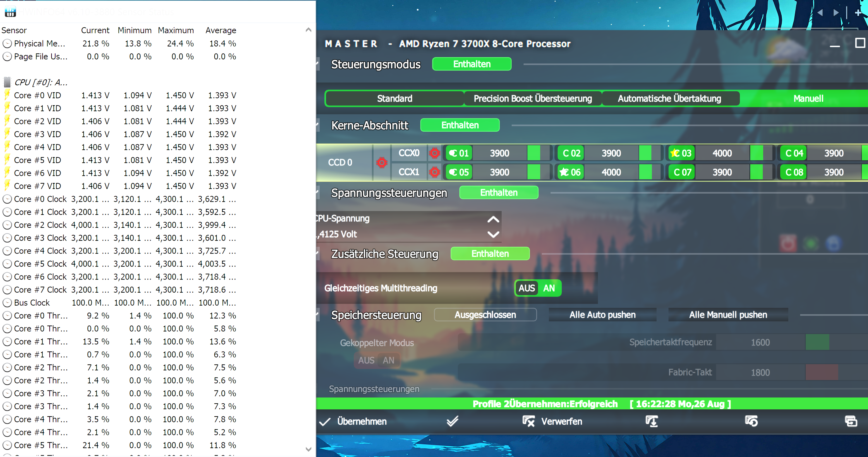
Task: Click the red CCD 0 gear icon
Action: [x=381, y=163]
